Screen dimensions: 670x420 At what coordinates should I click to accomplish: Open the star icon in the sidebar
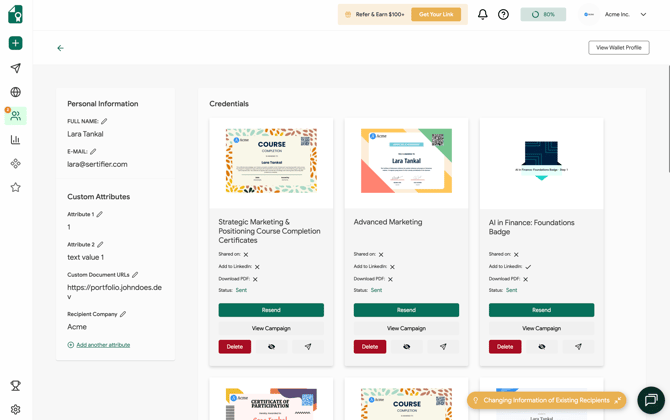pyautogui.click(x=15, y=187)
